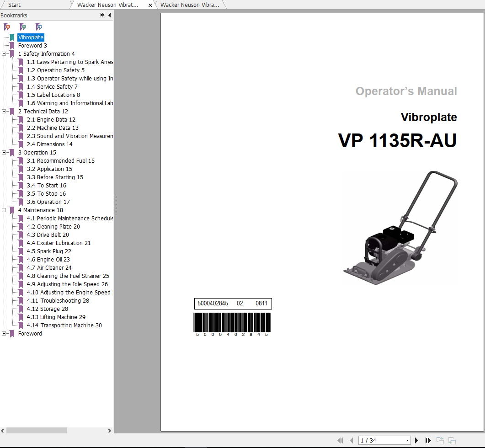The image size is (485, 448).
Task: Open bookmark 3.6 Operation 17
Action: 48,202
